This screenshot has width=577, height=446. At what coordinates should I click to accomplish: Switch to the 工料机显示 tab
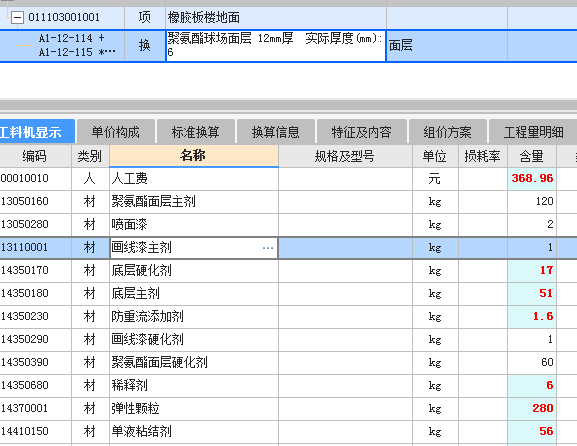[x=37, y=132]
